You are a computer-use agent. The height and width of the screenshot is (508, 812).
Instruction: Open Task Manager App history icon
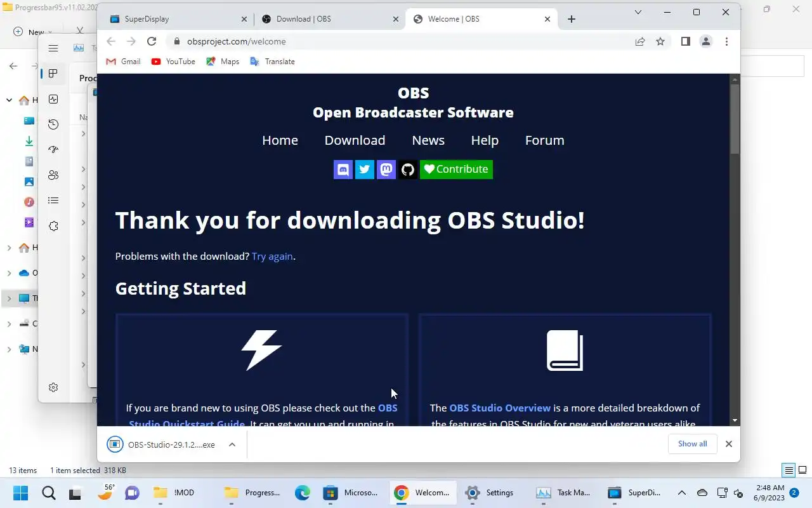tap(53, 124)
